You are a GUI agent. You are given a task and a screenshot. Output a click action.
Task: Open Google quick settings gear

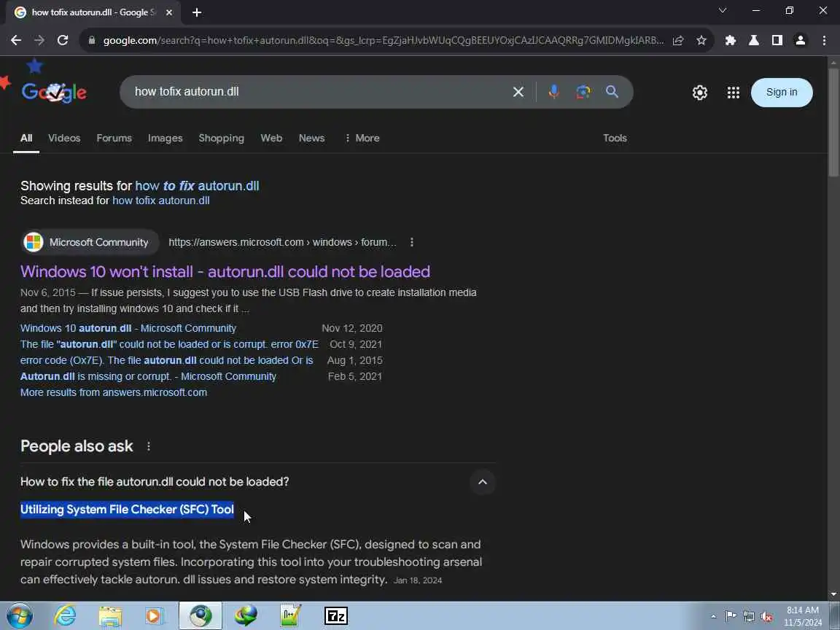pyautogui.click(x=700, y=93)
